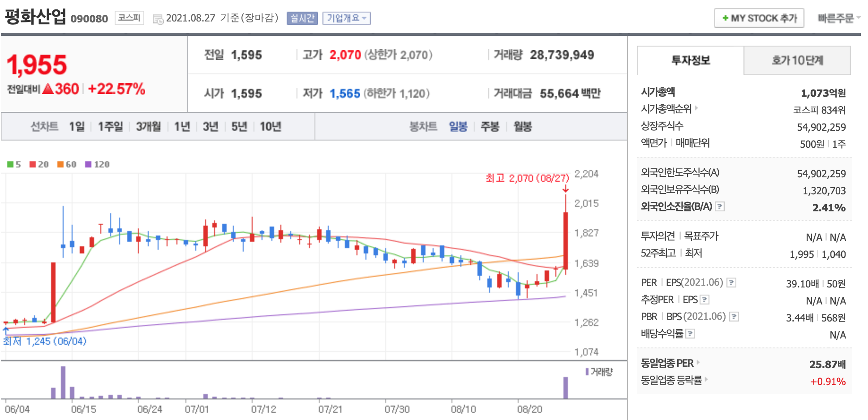Viewport: 868px width, 420px height.
Task: Select the 5년 line chart period
Action: pos(239,127)
